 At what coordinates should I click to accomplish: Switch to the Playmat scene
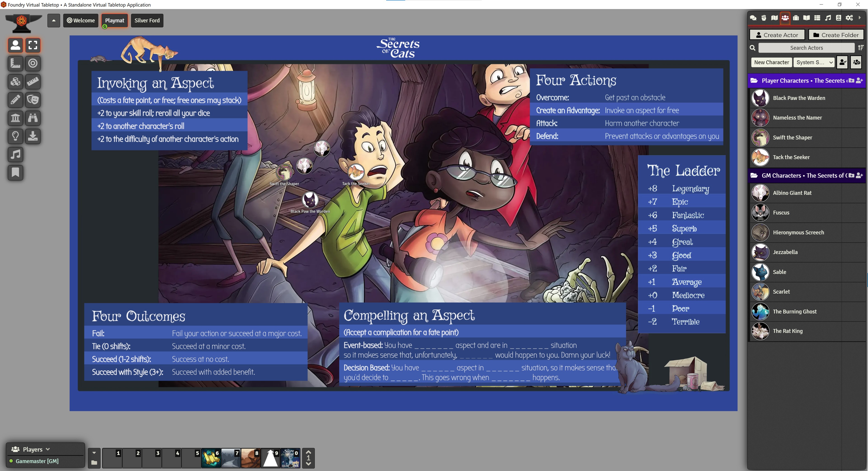[x=115, y=21]
